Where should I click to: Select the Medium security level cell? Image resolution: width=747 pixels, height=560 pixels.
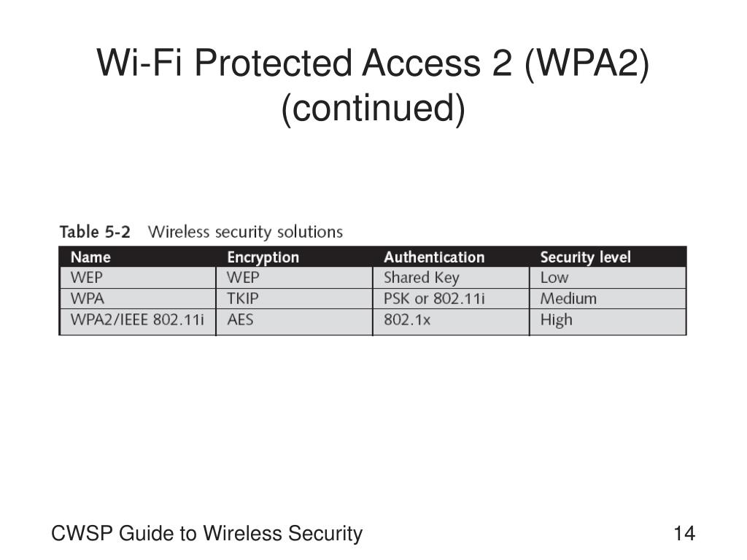tap(608, 298)
